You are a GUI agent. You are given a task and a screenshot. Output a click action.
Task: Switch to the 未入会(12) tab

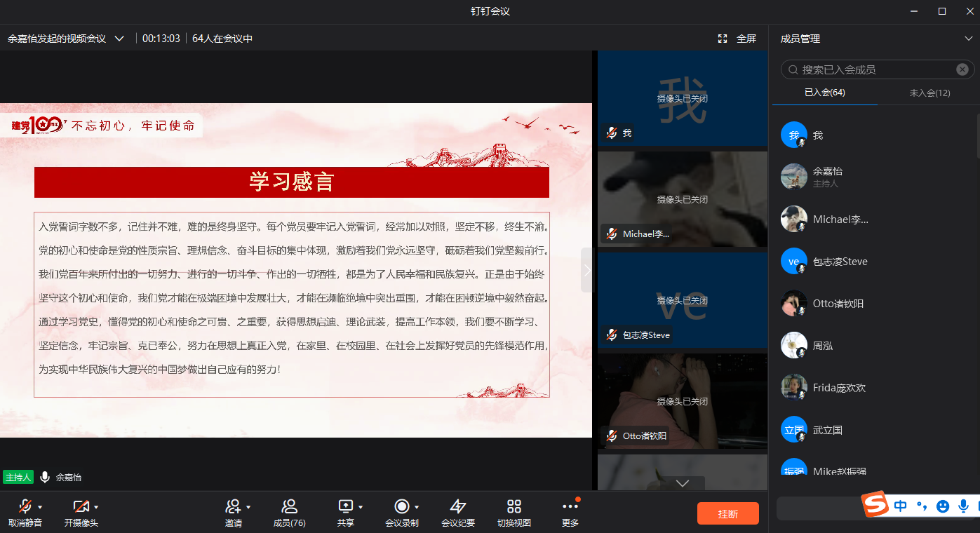[x=929, y=93]
